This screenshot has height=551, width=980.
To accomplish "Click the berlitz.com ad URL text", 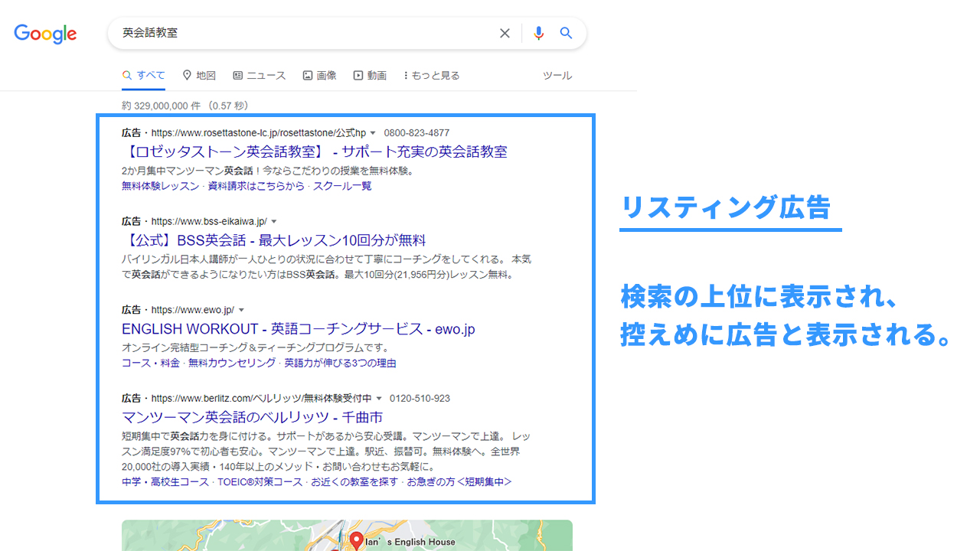I will [x=262, y=399].
